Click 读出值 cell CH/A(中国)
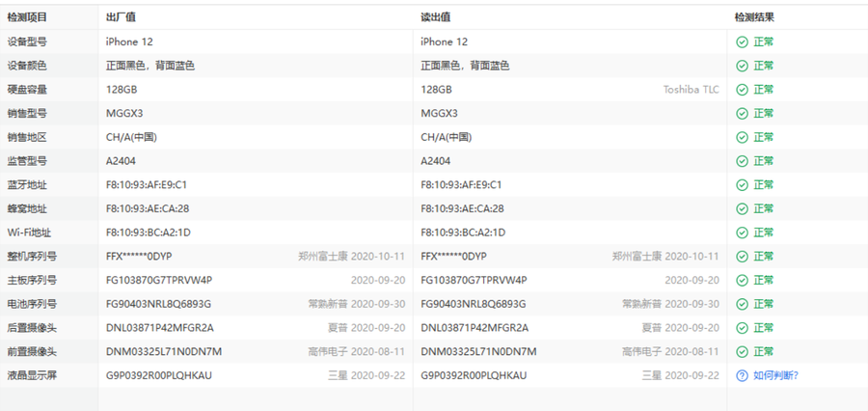The height and width of the screenshot is (411, 868). [447, 137]
